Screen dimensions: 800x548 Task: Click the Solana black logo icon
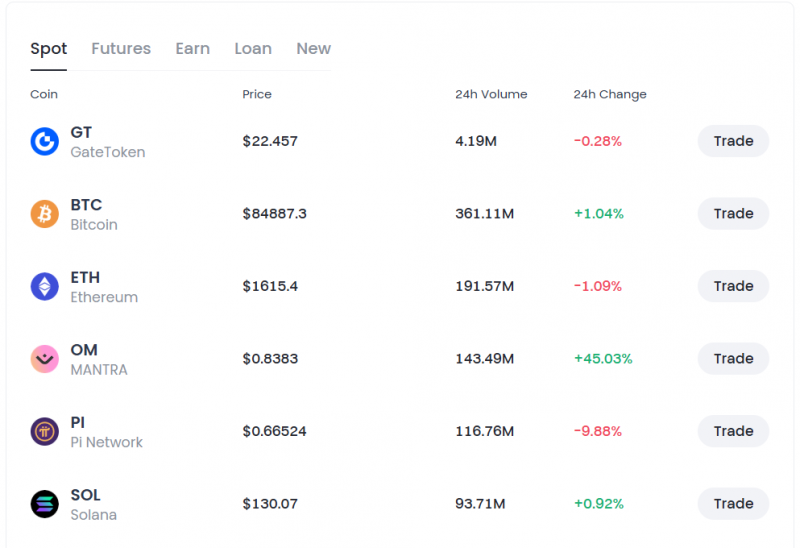click(x=45, y=504)
